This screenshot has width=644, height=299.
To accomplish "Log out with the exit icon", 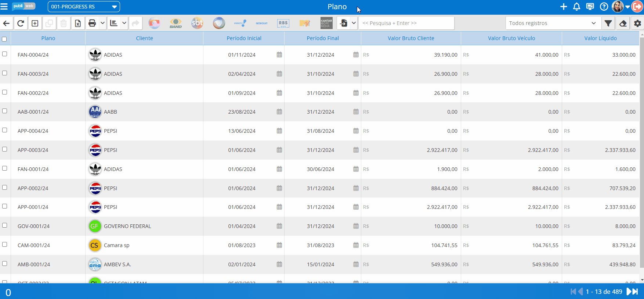I will (637, 7).
